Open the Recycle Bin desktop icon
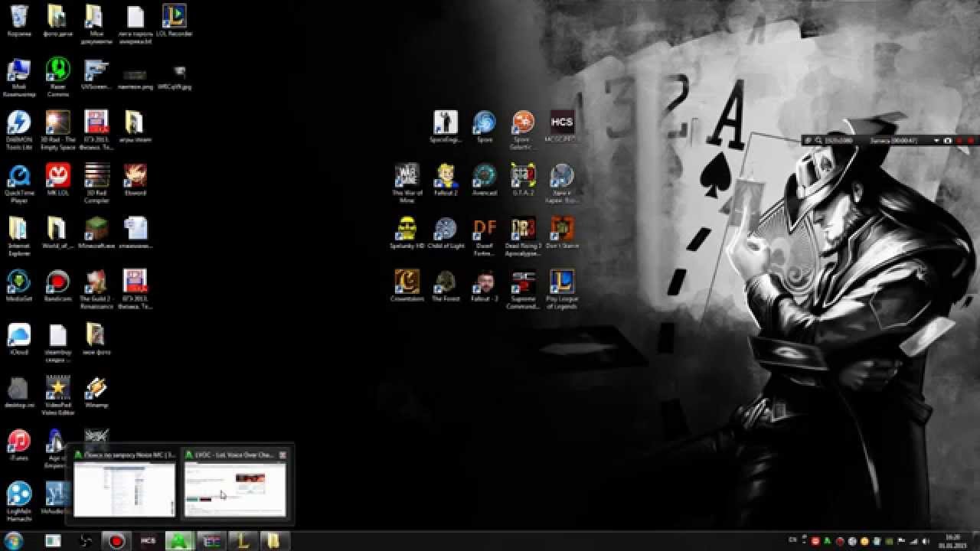 click(x=19, y=21)
